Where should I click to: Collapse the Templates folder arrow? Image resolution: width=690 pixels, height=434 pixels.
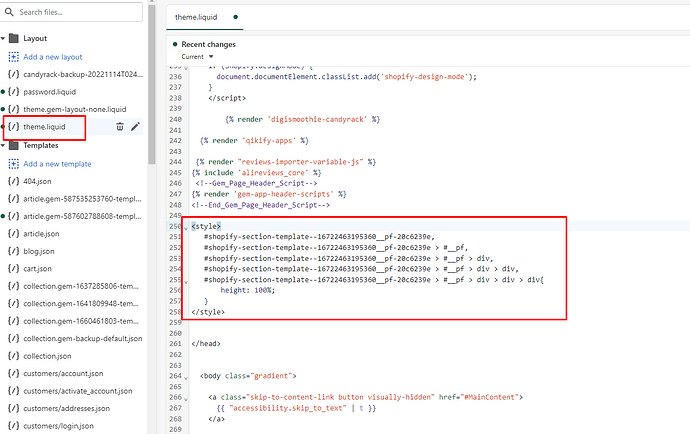click(3, 145)
